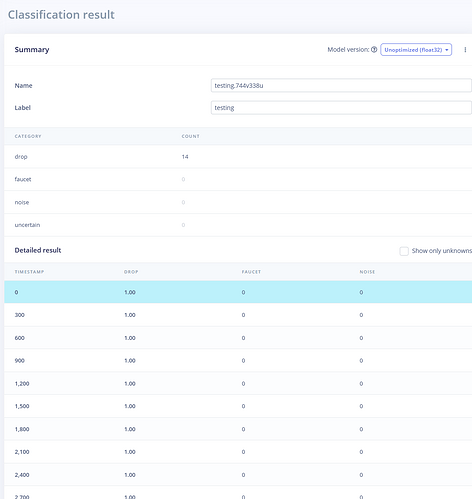
Task: Edit the Label input field
Action: click(x=341, y=108)
